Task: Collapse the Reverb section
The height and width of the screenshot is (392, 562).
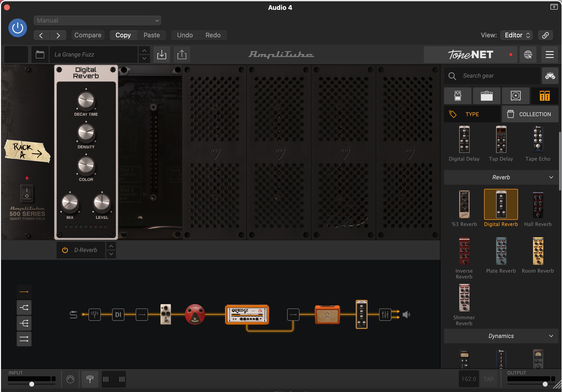Action: click(501, 177)
